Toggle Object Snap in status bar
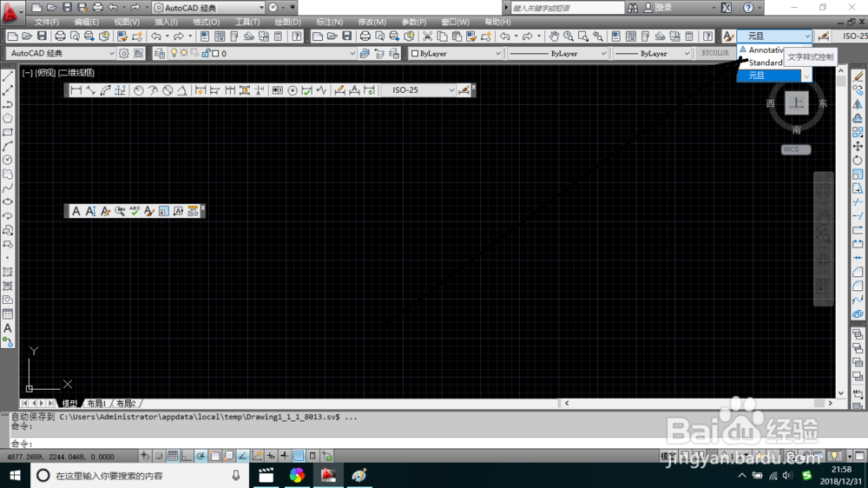 tap(214, 456)
